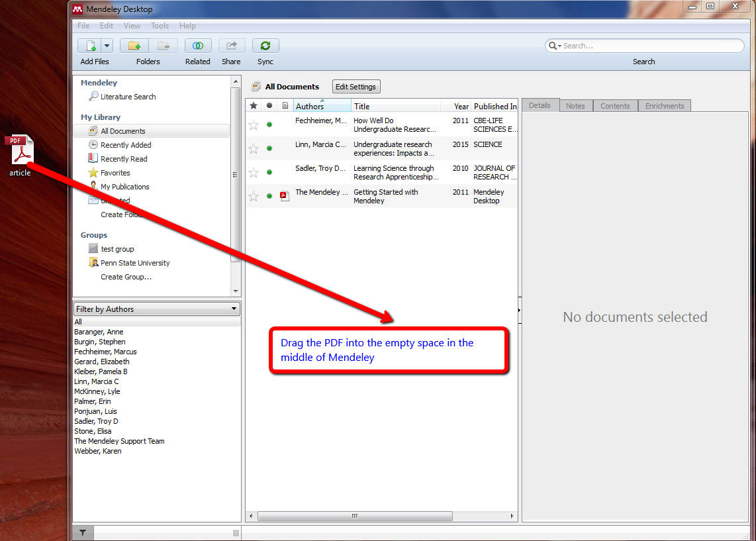
Task: Click the Share toolbar icon
Action: tap(232, 46)
